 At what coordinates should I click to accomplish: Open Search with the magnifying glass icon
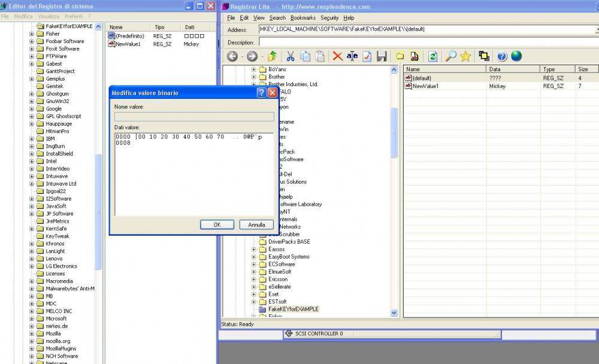click(x=450, y=56)
